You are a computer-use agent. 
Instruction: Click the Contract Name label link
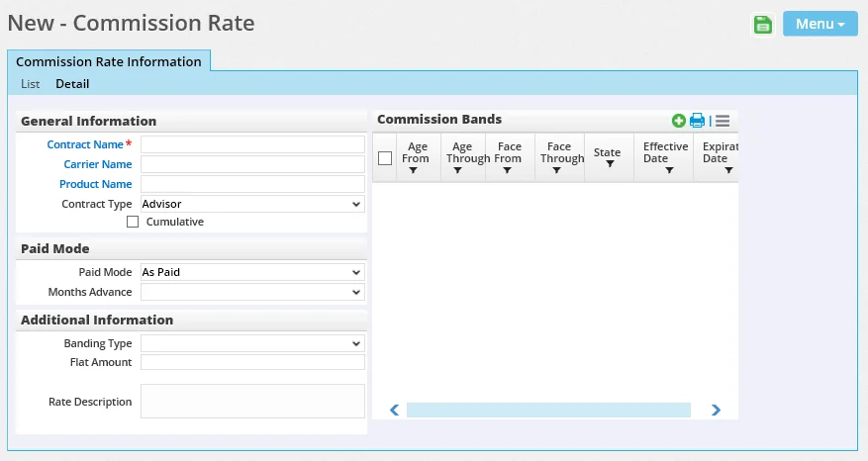coord(85,144)
